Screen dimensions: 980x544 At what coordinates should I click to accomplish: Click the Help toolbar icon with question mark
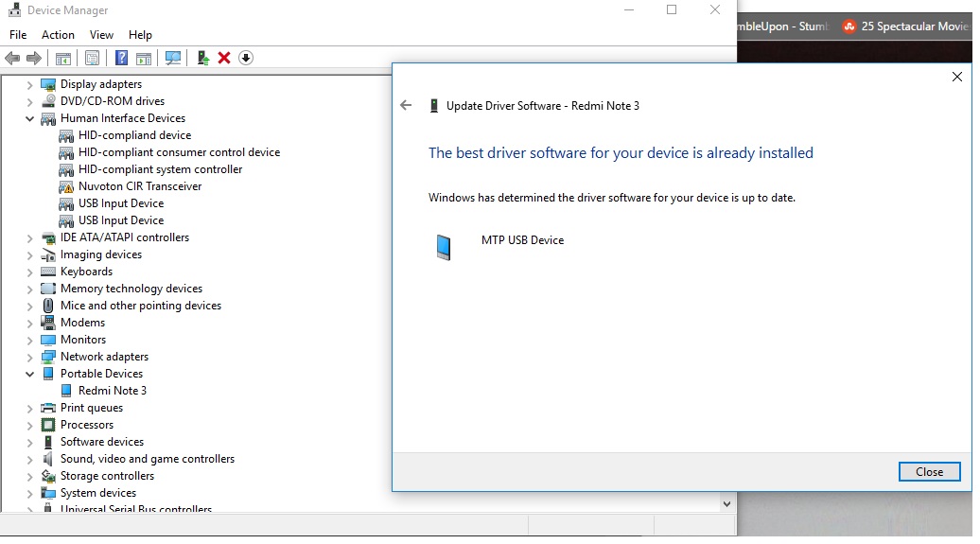coord(121,58)
